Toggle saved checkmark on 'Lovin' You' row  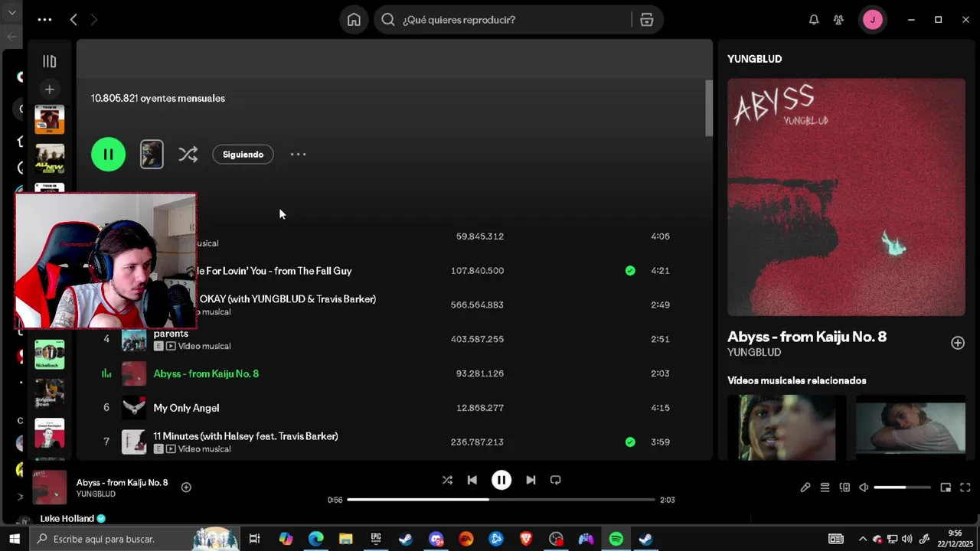629,270
